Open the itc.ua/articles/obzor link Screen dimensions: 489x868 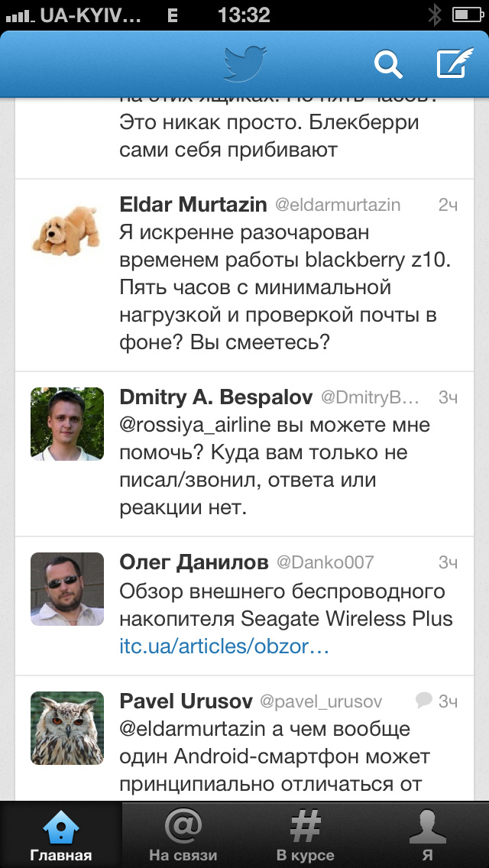click(224, 646)
